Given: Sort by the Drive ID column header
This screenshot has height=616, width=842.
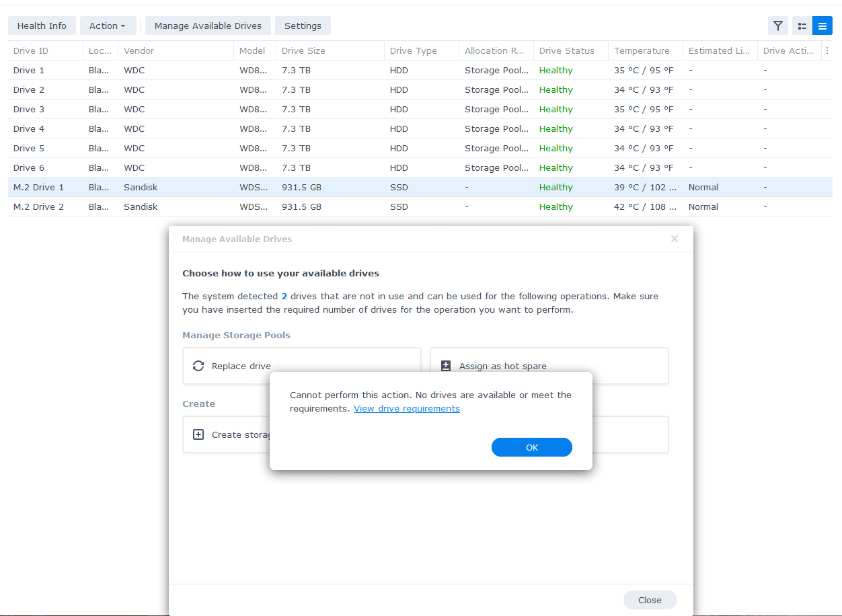Looking at the screenshot, I should coord(45,50).
